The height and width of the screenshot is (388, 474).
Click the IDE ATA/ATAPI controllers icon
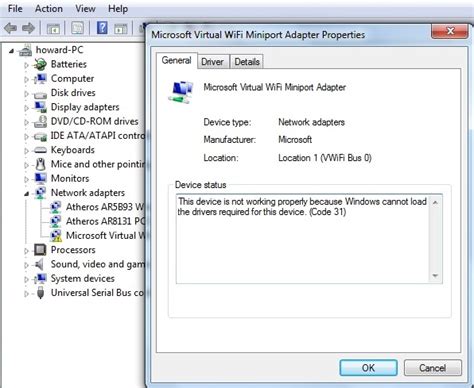click(40, 136)
